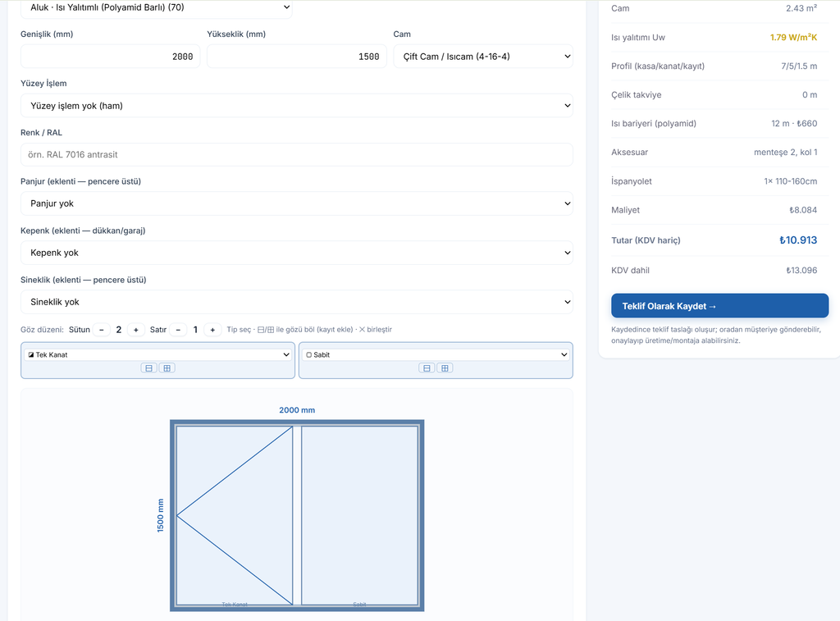
Task: Open the Cam glass type dropdown
Action: click(x=483, y=57)
